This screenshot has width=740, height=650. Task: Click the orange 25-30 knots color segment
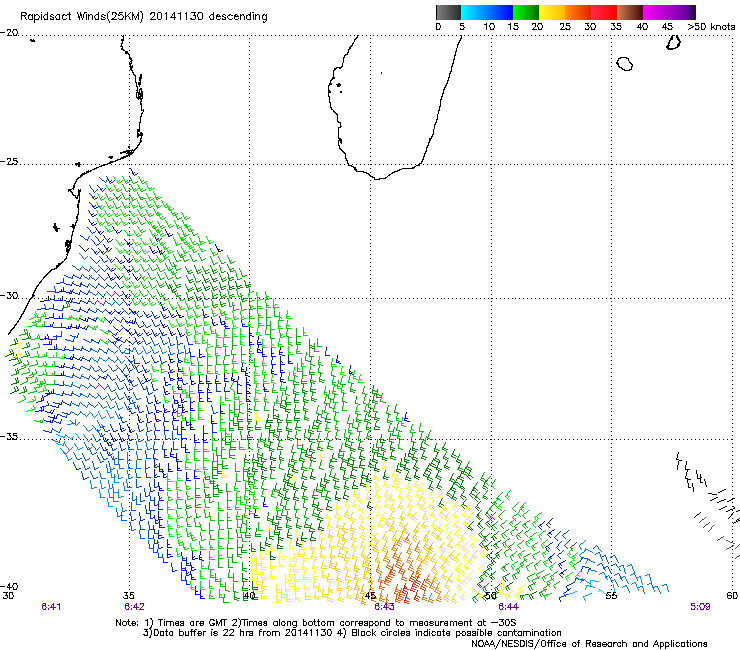coord(578,12)
